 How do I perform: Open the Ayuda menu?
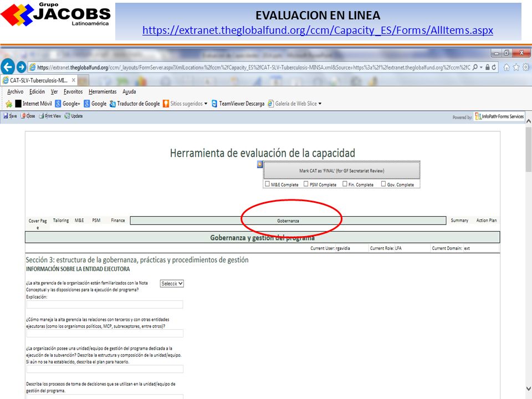tap(129, 91)
